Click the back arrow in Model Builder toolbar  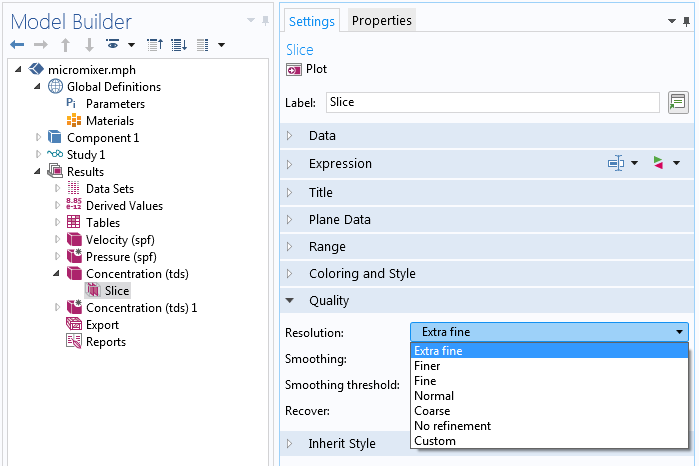tap(17, 45)
